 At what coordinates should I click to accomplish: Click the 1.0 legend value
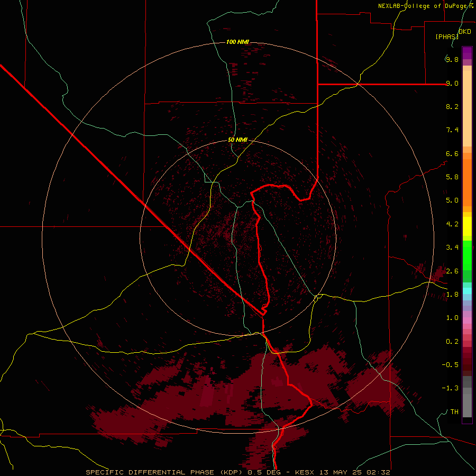[452, 318]
